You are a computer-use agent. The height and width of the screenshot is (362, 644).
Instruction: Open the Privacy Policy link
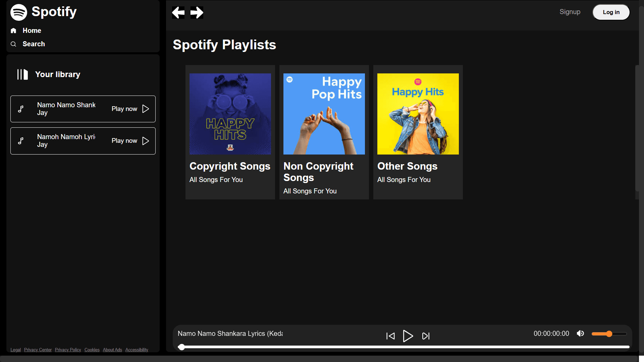pyautogui.click(x=68, y=350)
